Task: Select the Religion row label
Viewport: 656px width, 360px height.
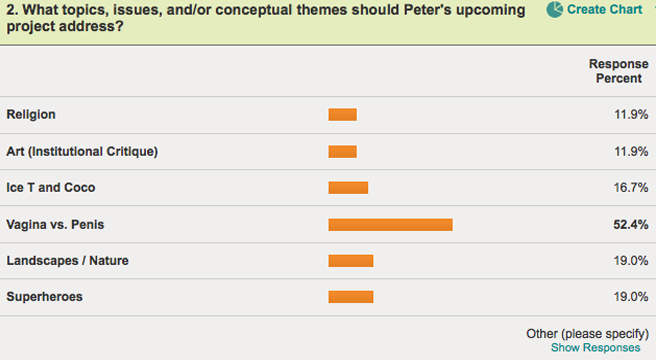Action: 31,115
